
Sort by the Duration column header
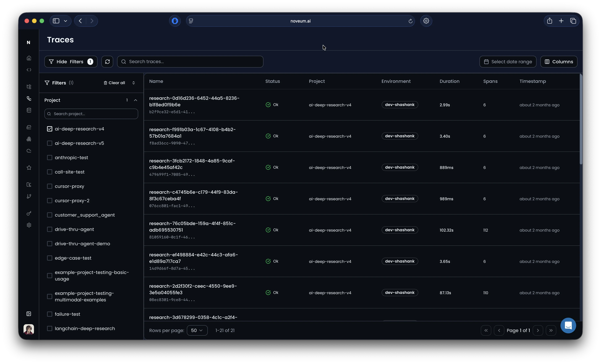pos(449,81)
